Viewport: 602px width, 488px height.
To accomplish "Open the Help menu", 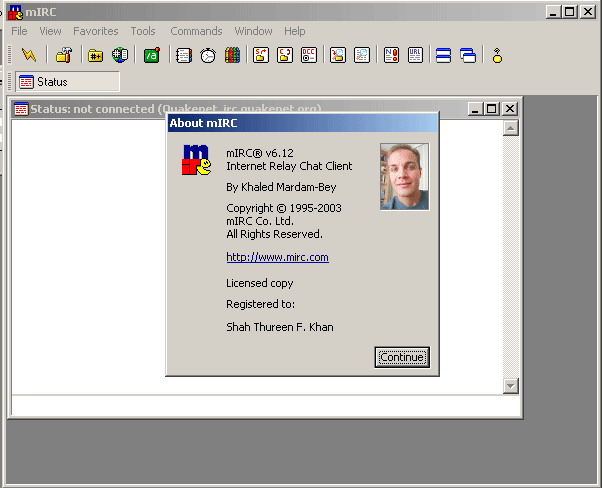I will click(294, 31).
